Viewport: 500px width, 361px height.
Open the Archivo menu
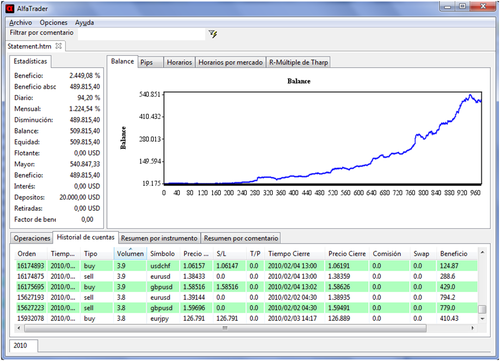pos(20,23)
